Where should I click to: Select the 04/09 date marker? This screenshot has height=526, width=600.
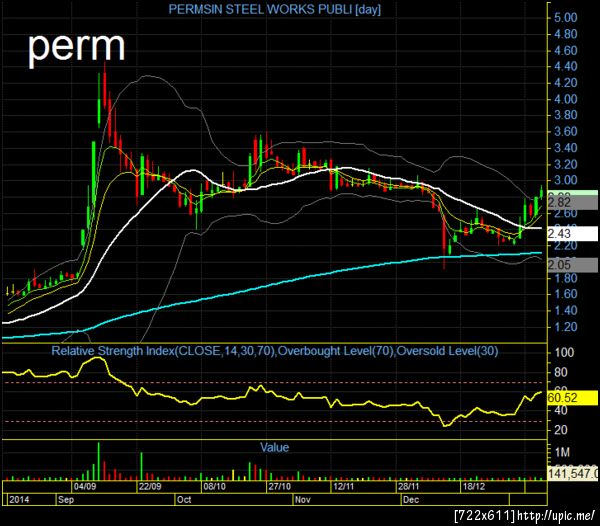click(85, 487)
